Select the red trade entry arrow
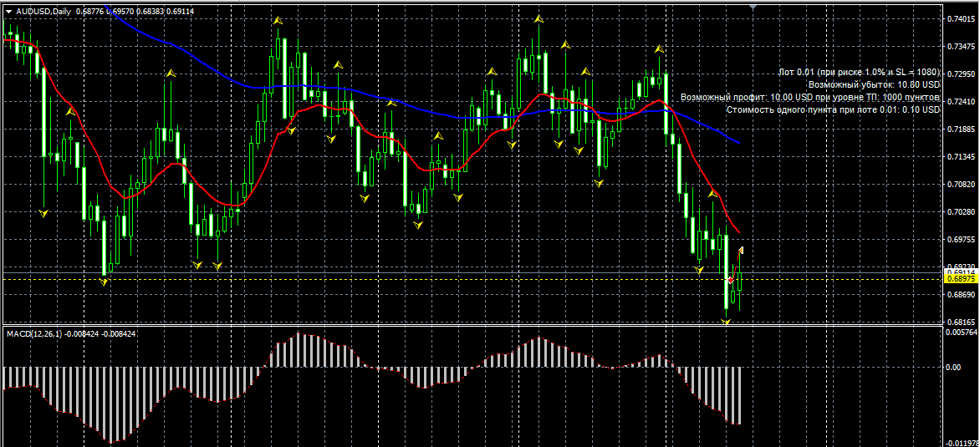Viewport: 980px width, 447px height. coord(731,280)
